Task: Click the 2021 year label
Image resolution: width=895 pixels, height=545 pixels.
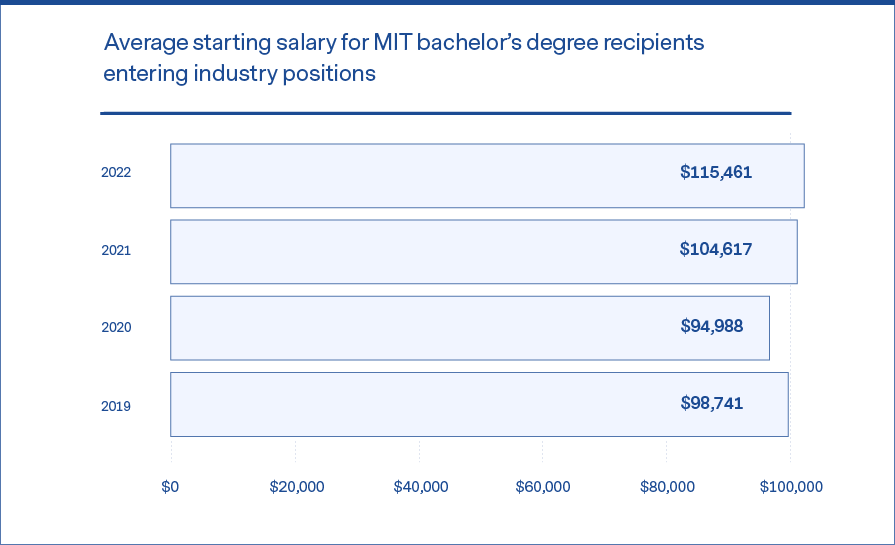Action: click(116, 250)
